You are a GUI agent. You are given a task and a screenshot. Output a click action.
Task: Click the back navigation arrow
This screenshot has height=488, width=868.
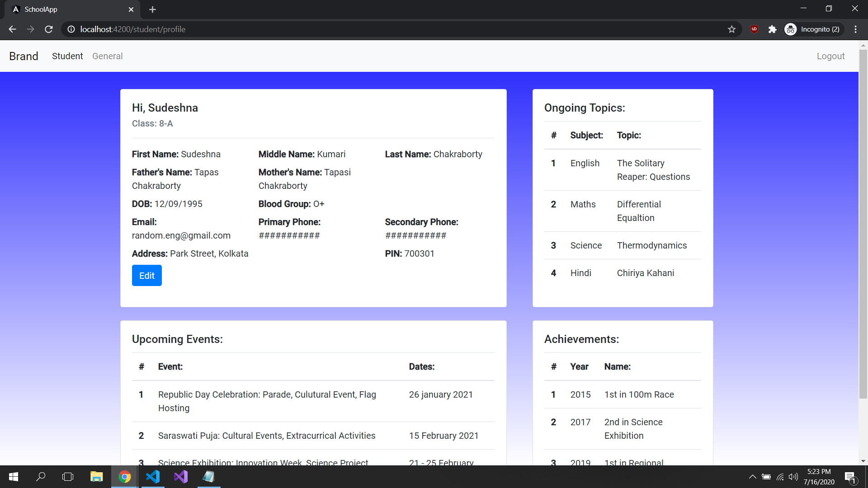point(12,29)
